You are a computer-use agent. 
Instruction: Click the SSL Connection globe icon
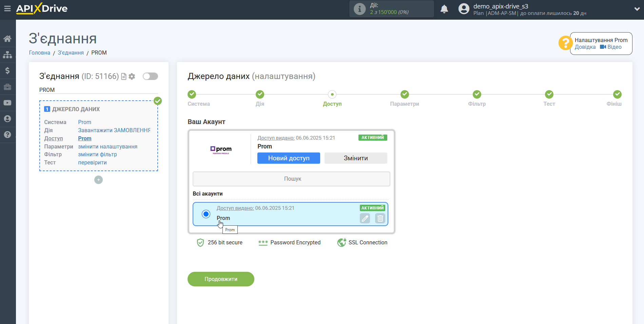(x=341, y=242)
